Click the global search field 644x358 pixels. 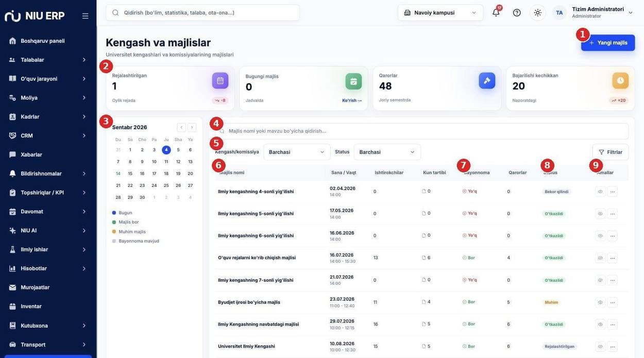(x=202, y=12)
